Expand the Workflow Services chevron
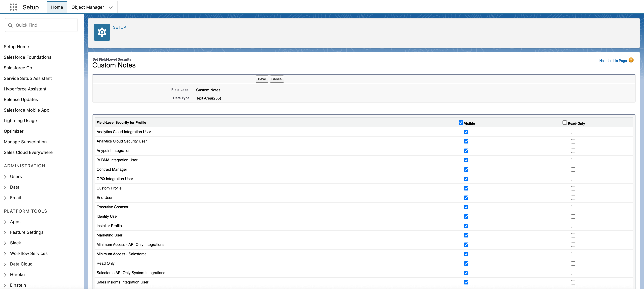Image resolution: width=644 pixels, height=289 pixels. 5,254
